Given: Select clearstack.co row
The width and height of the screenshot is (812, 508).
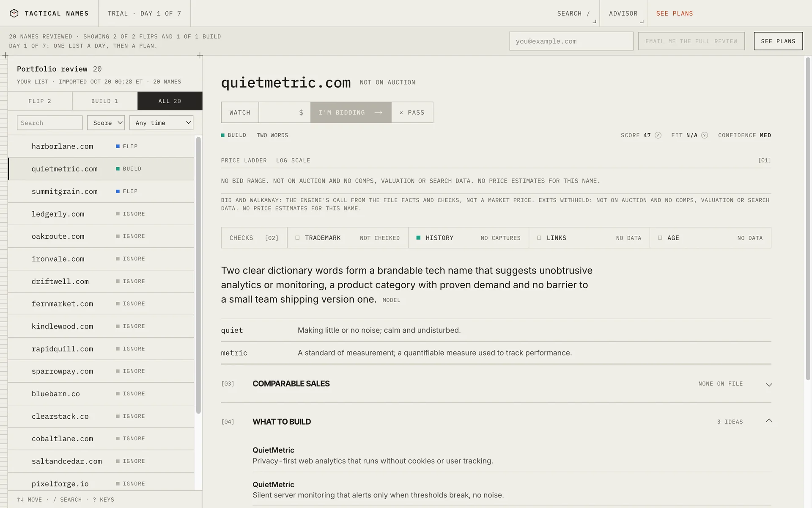Looking at the screenshot, I should [101, 416].
